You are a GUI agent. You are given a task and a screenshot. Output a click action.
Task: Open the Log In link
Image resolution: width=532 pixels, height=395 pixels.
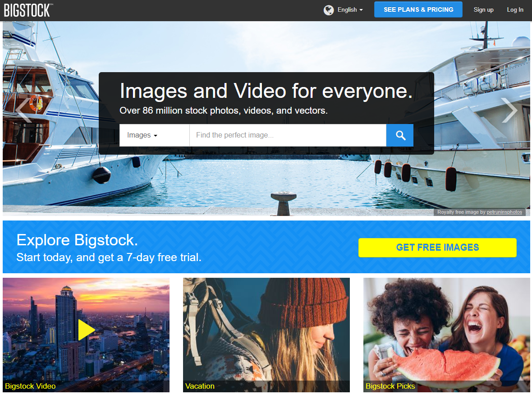pos(515,10)
